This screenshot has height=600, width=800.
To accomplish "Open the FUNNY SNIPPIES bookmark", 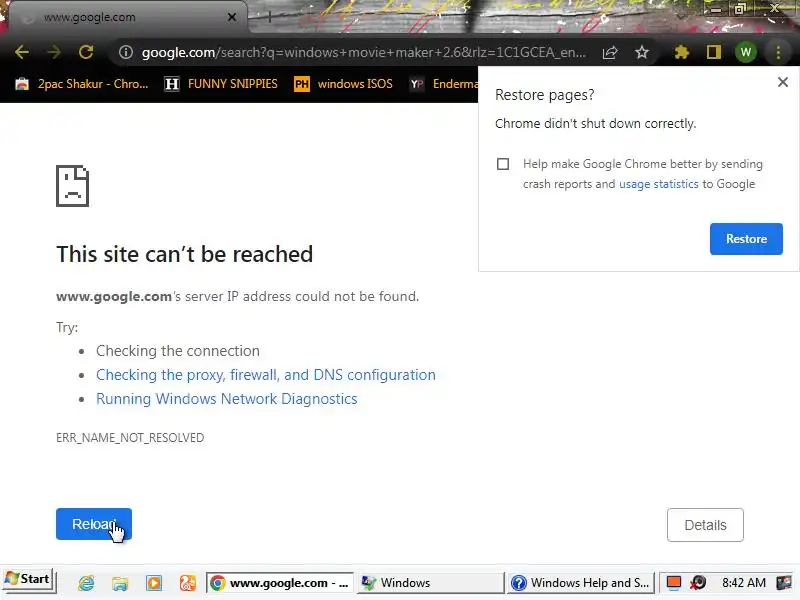I will click(x=221, y=84).
